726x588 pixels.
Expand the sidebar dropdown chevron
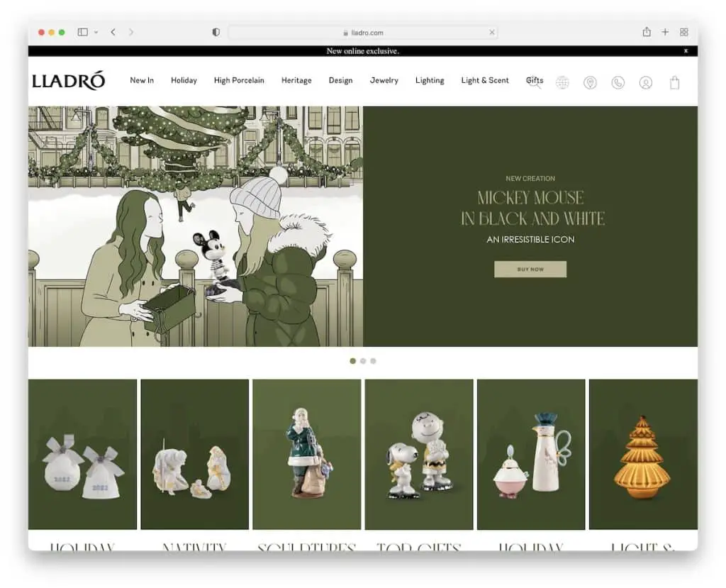tap(96, 32)
